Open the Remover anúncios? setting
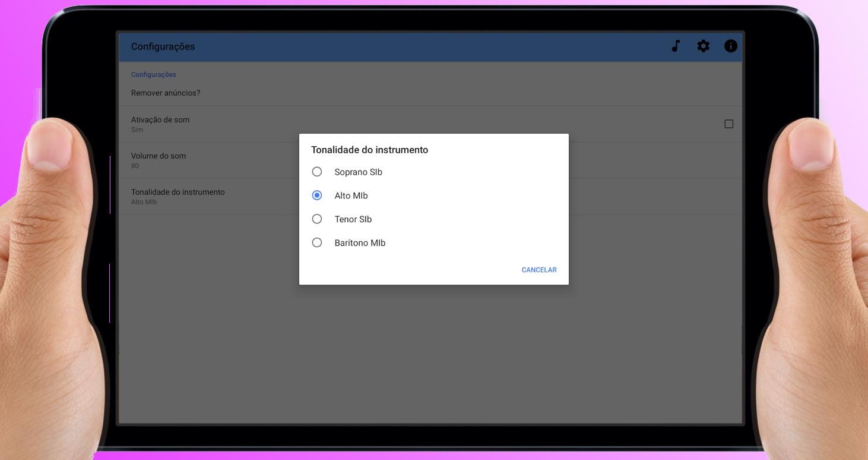 point(430,93)
